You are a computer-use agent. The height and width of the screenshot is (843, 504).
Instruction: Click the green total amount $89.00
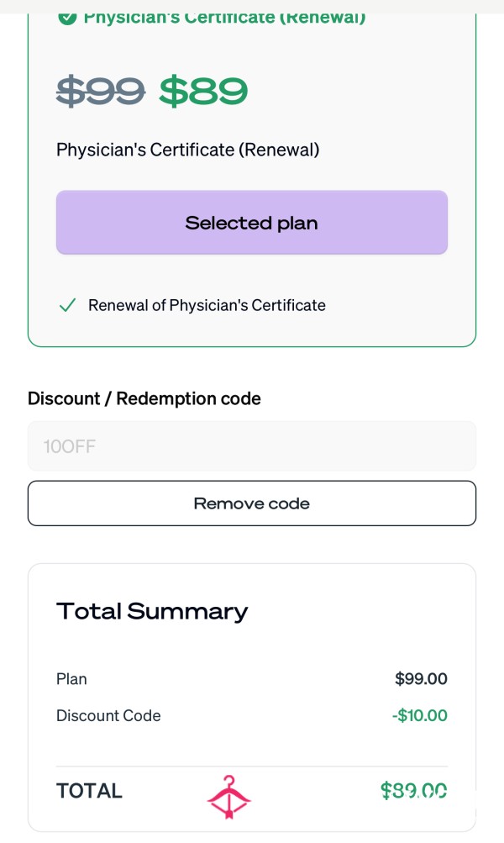tap(414, 791)
